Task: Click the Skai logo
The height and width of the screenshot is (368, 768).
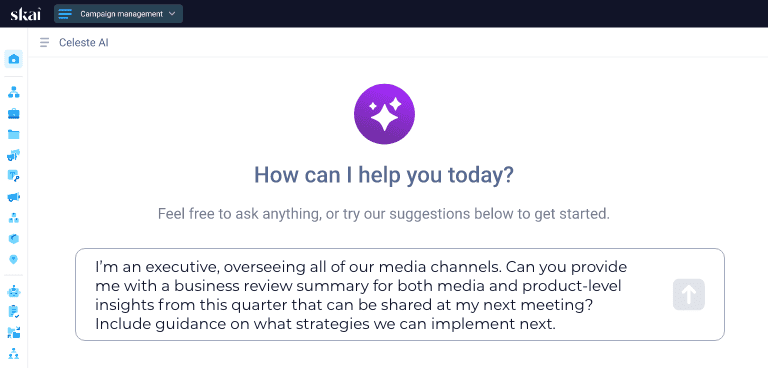Action: click(x=25, y=14)
